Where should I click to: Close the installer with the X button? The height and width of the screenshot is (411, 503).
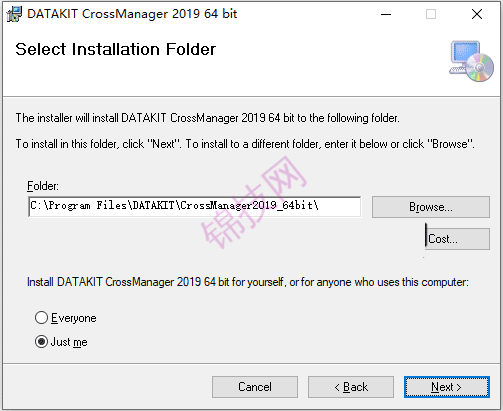point(477,14)
